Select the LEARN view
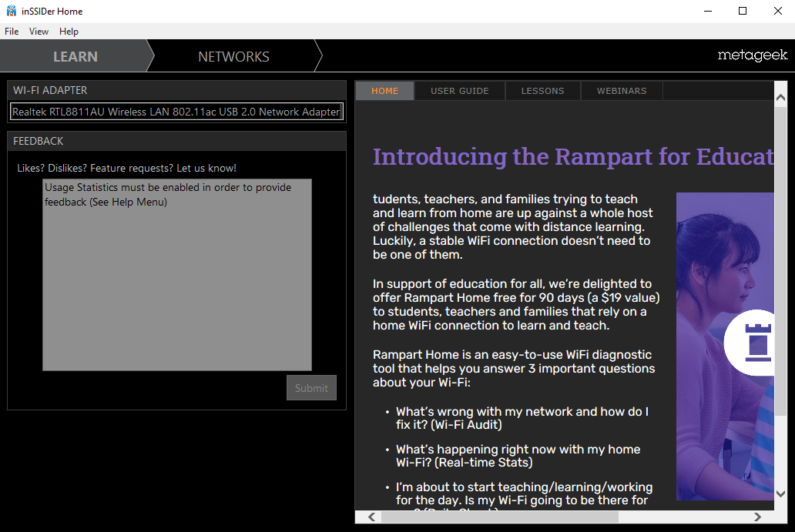 (75, 57)
